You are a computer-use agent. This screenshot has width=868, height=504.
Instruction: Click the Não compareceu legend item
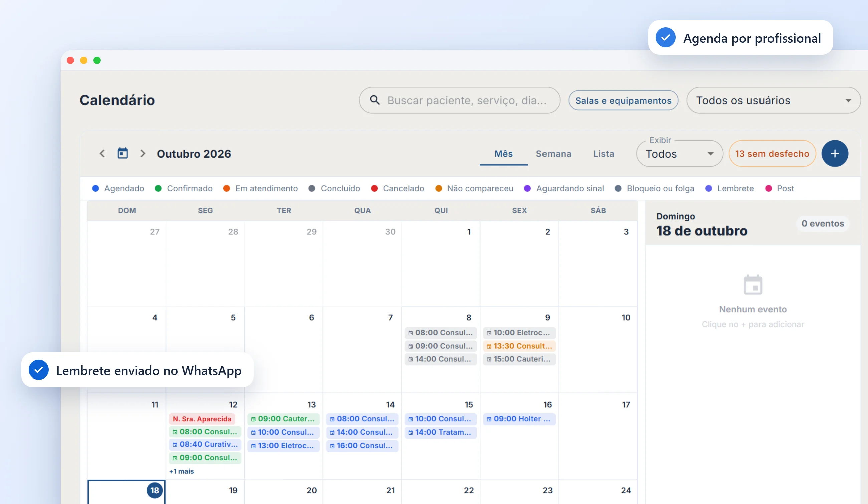pyautogui.click(x=474, y=188)
